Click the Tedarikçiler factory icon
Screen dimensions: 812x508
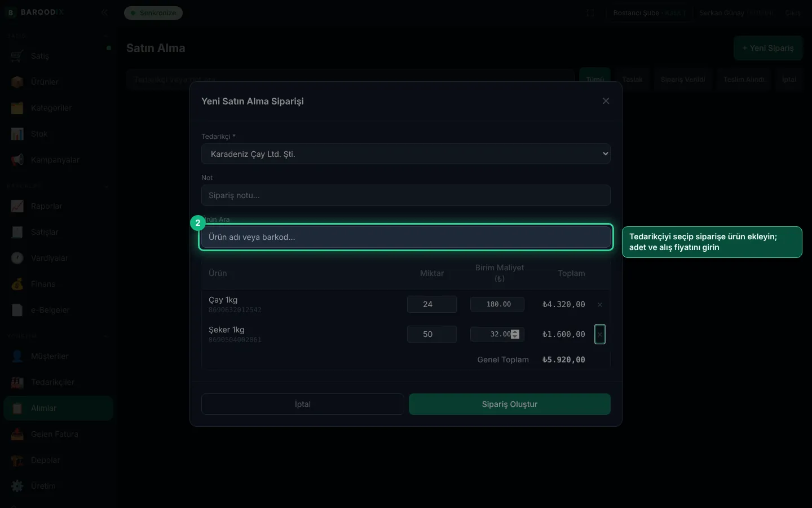(x=17, y=382)
